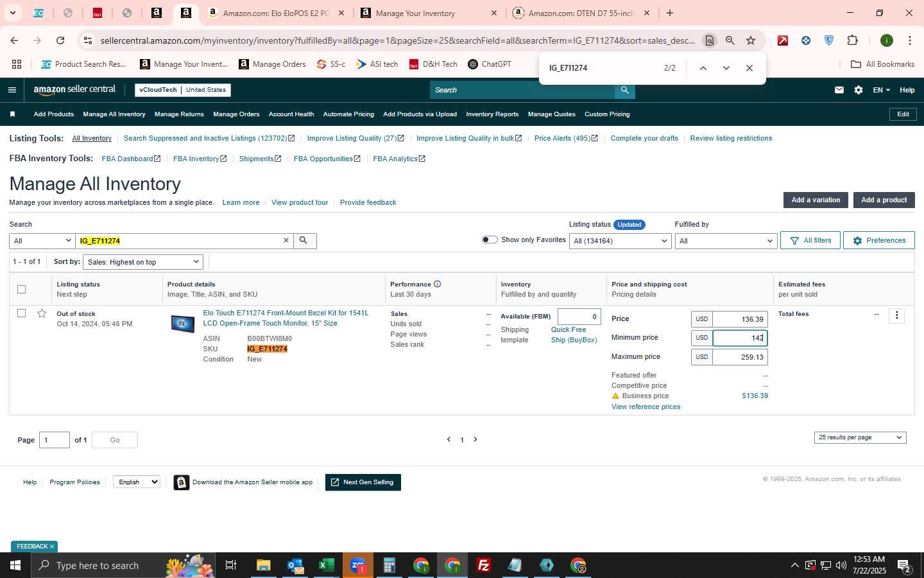Open the EN language selector in header
The image size is (924, 578).
coord(881,90)
